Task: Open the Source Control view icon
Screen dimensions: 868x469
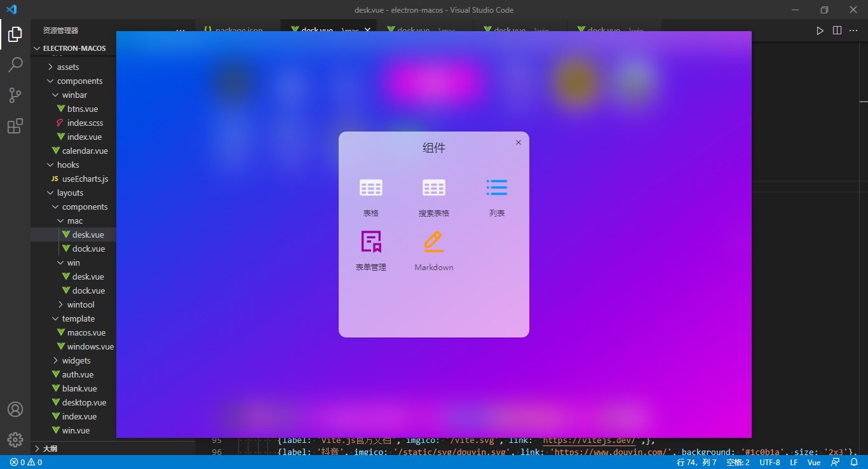Action: point(15,95)
